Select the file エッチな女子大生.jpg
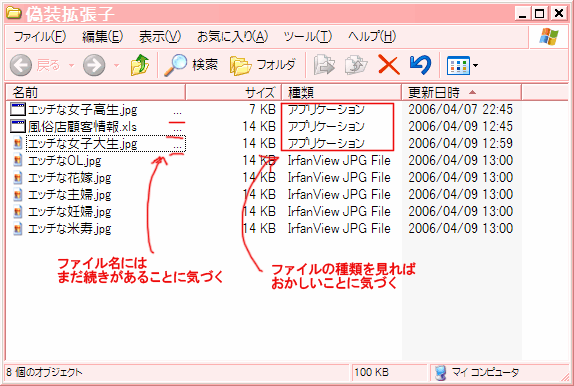This screenshot has width=574, height=386. (82, 144)
